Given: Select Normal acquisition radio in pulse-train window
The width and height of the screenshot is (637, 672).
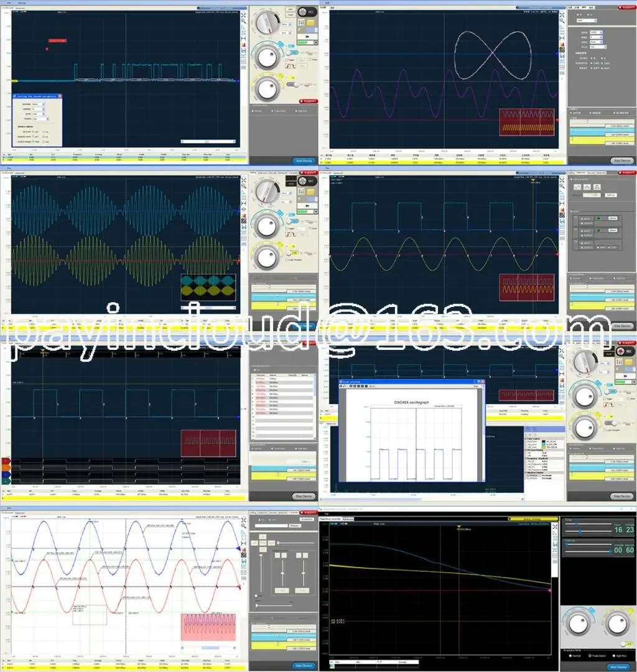Looking at the screenshot, I should point(253,111).
